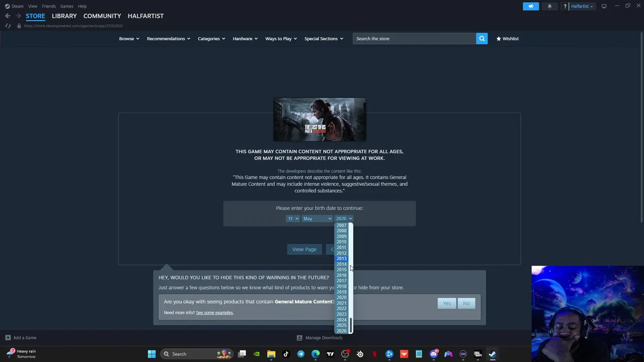
Task: Open the Halfartist account dropdown
Action: (x=582, y=6)
